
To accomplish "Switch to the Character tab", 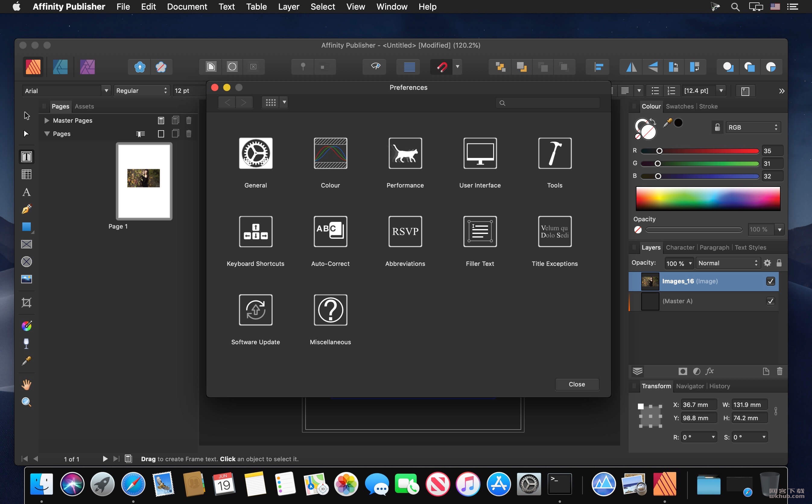I will click(680, 247).
